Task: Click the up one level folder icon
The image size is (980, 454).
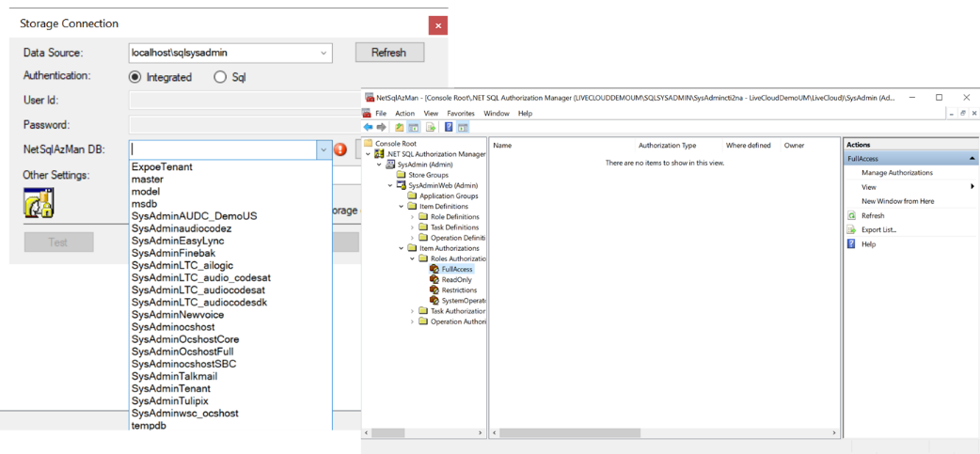Action: (400, 127)
